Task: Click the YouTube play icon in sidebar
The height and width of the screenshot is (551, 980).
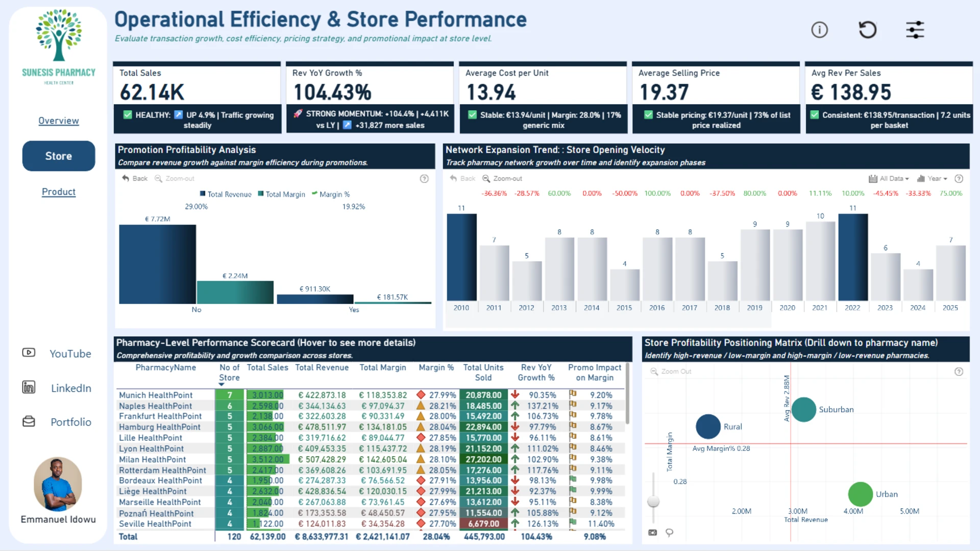Action: [29, 353]
